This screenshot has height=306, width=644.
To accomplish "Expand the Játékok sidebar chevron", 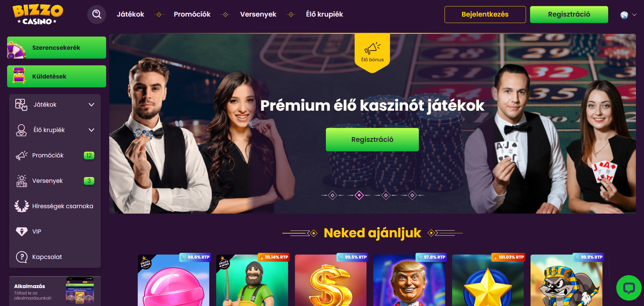I will pyautogui.click(x=91, y=105).
